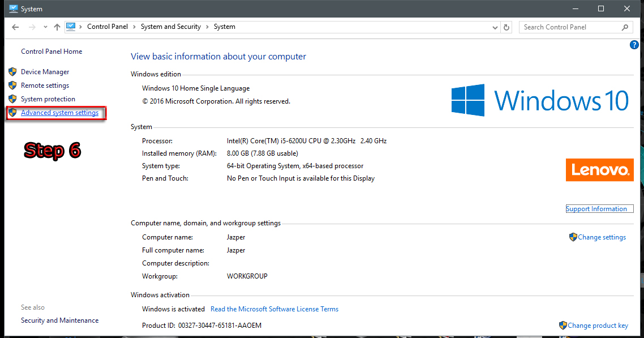Click Windows 10 Home Single Language text
Image resolution: width=644 pixels, height=338 pixels.
click(x=196, y=88)
